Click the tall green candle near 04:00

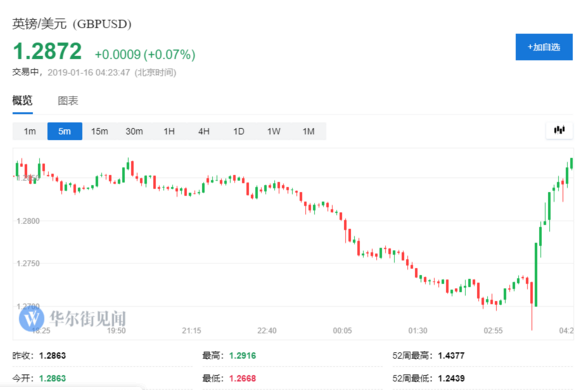coord(536,274)
